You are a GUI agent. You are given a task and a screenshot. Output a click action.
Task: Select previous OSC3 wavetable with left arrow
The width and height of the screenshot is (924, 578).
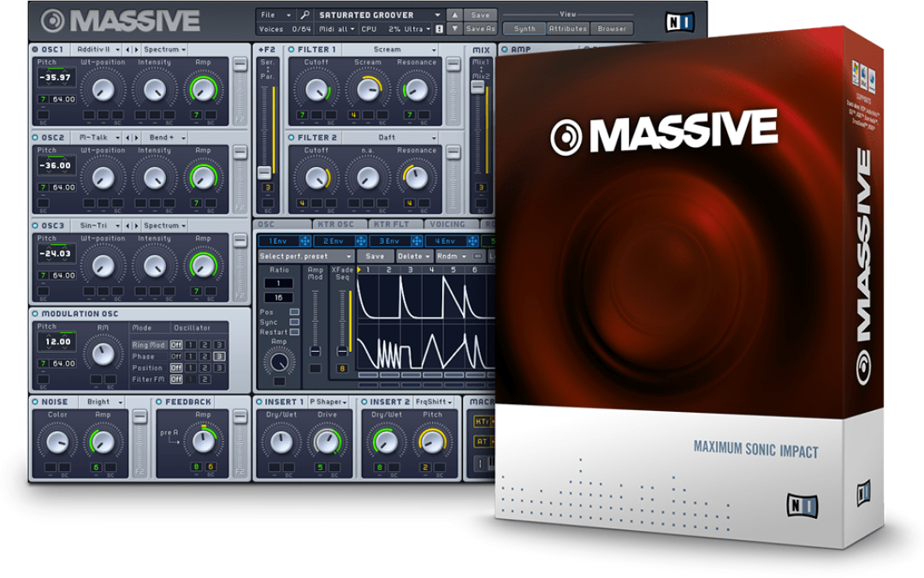pyautogui.click(x=127, y=225)
